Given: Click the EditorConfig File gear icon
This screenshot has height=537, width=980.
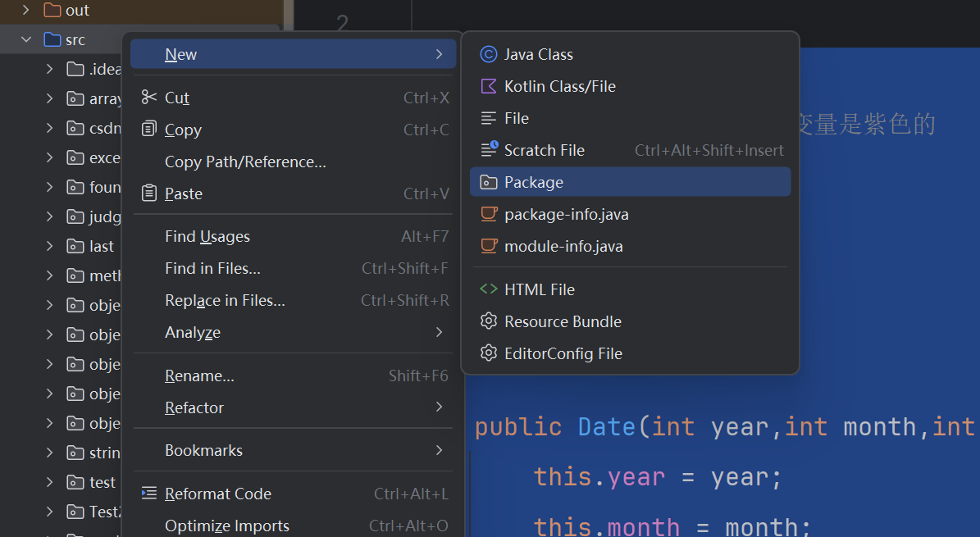Looking at the screenshot, I should [488, 353].
